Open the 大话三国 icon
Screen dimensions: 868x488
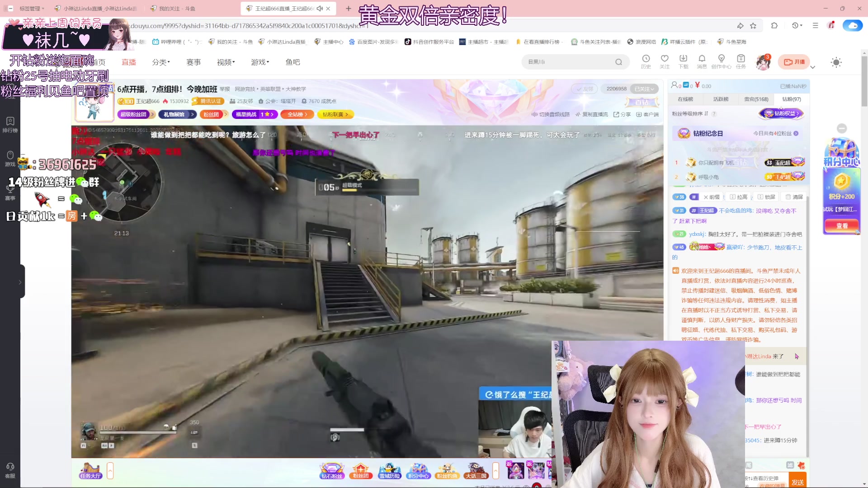(476, 470)
